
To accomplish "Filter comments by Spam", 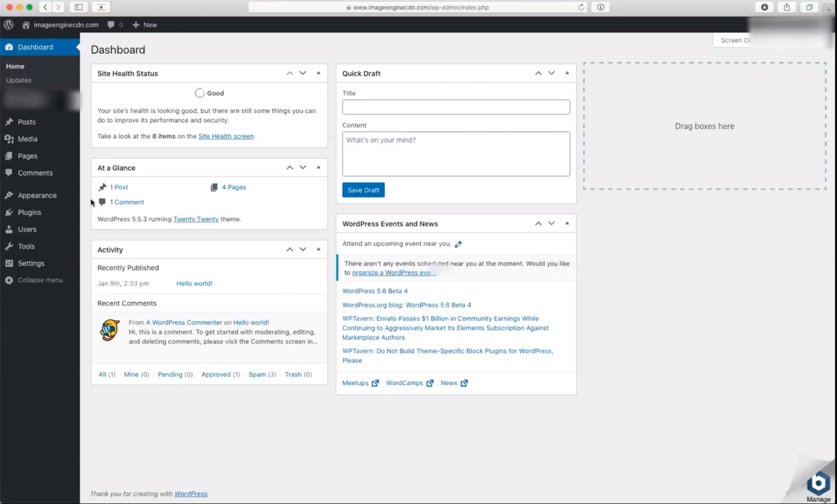I will [x=257, y=374].
